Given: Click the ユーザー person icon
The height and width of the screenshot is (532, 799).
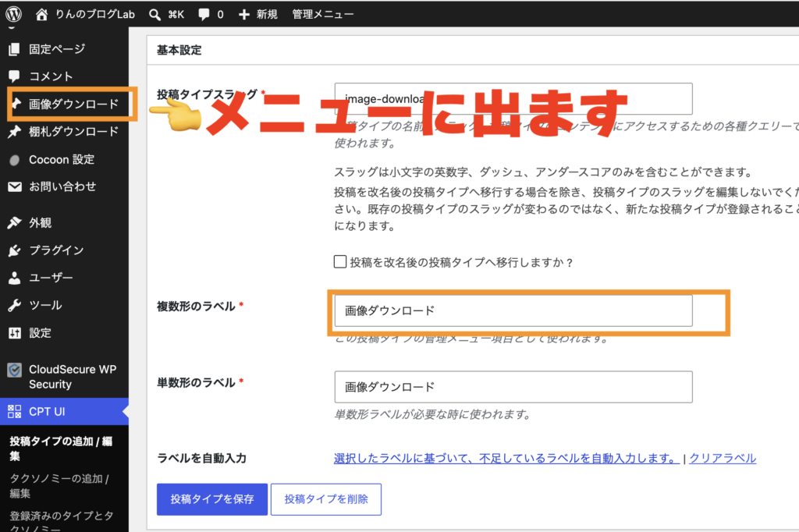Looking at the screenshot, I should tap(14, 278).
